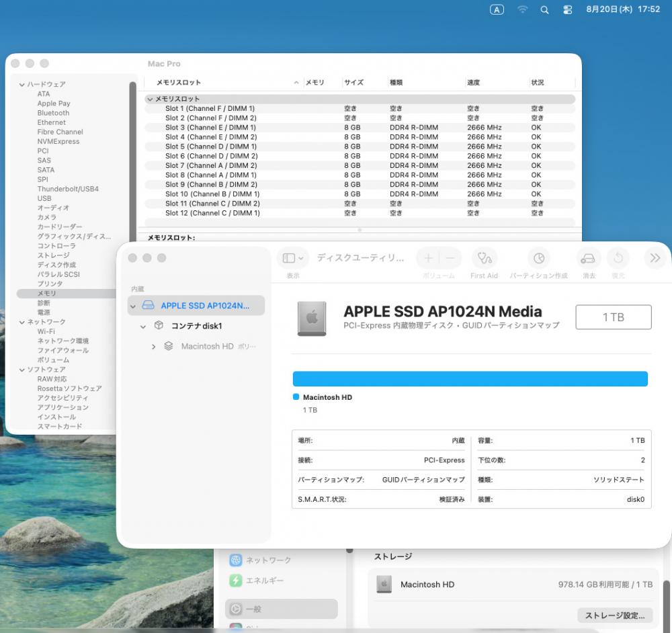Select Wi-Fi under ネットワーク
Viewport: 672px width, 633px height.
click(46, 331)
